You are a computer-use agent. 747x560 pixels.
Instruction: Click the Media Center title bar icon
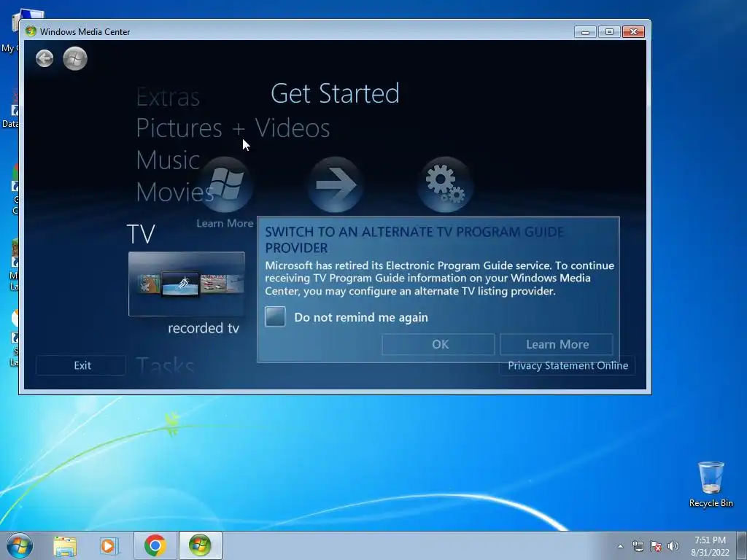pos(31,31)
